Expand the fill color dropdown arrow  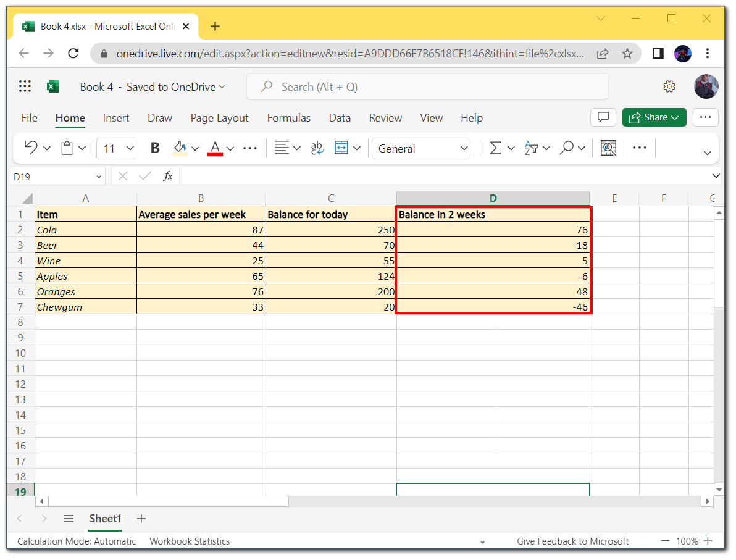(195, 149)
